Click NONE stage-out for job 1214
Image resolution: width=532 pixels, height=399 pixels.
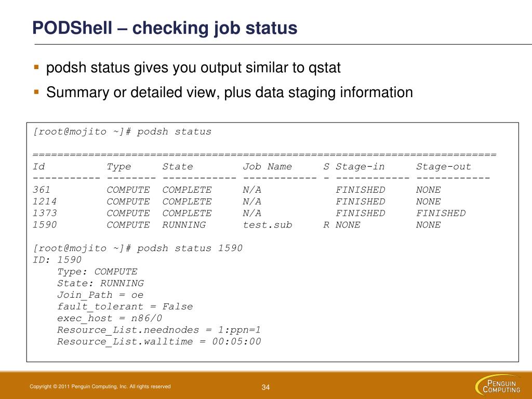click(428, 202)
